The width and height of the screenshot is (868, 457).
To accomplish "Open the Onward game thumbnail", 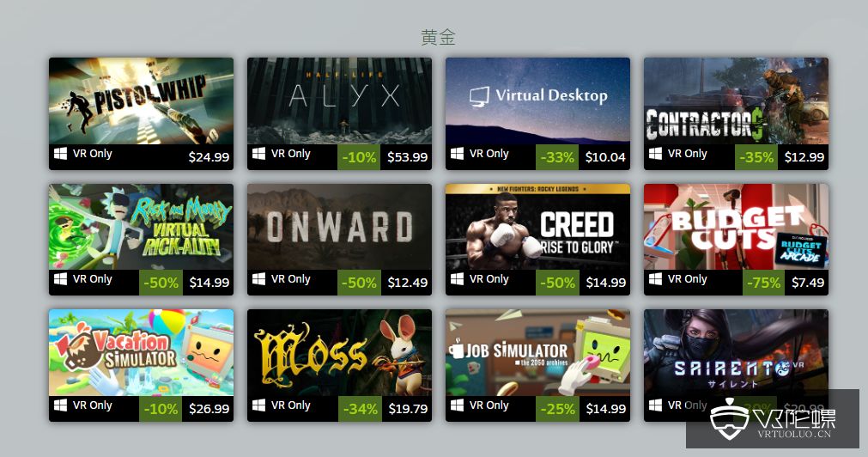I will 339,227.
